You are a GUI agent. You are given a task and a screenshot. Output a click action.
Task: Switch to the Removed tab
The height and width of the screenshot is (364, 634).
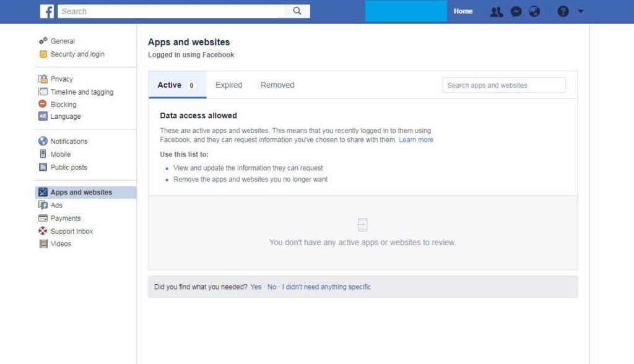277,85
